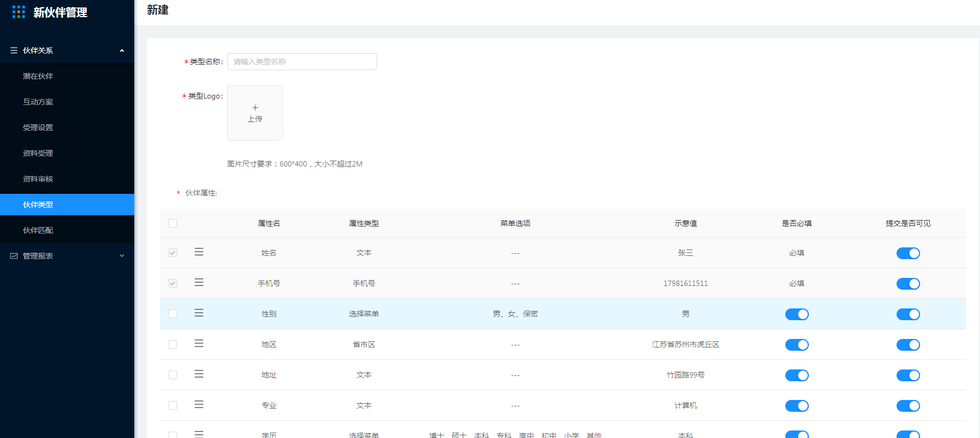Click the 男、女、保密 menu options cell
The height and width of the screenshot is (438, 980).
516,314
